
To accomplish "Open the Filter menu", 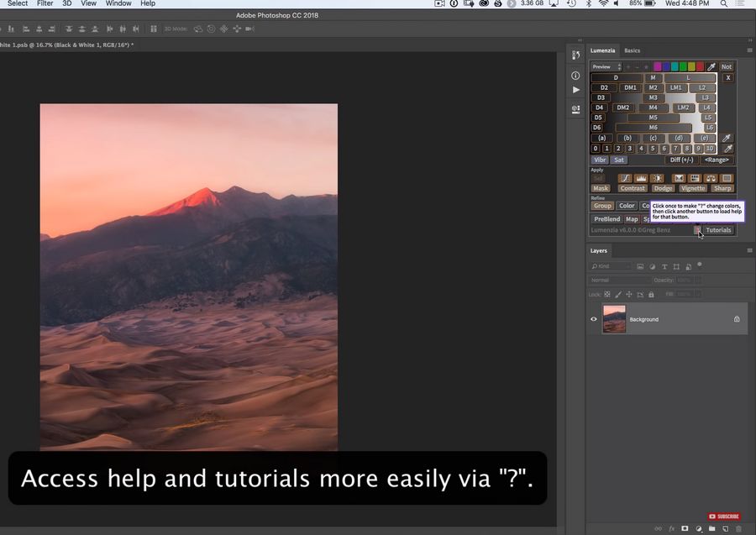I will (45, 3).
